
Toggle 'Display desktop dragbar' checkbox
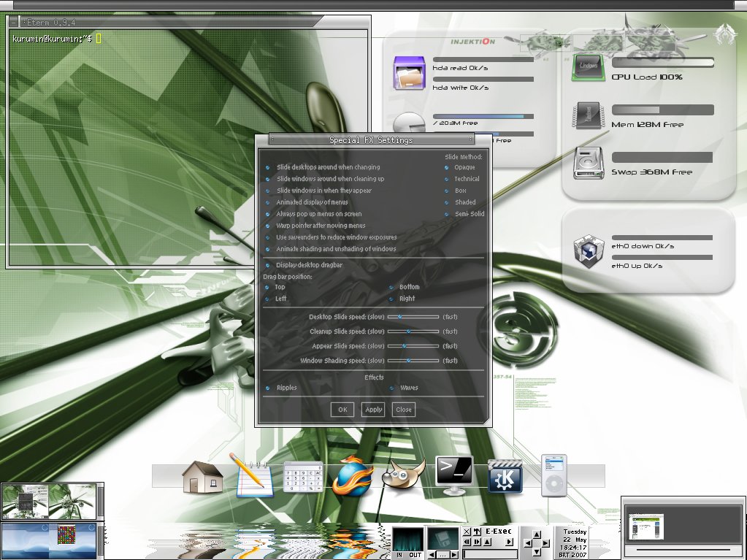tap(267, 265)
